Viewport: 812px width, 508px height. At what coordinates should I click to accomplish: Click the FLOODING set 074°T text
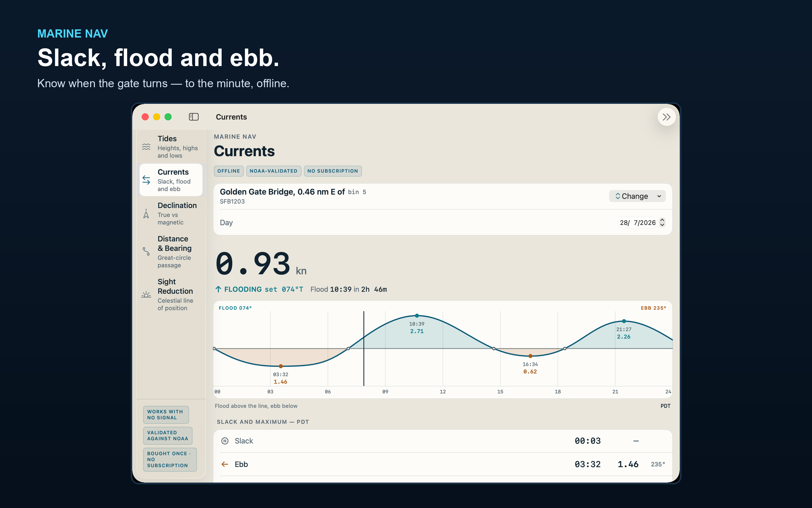pos(263,289)
